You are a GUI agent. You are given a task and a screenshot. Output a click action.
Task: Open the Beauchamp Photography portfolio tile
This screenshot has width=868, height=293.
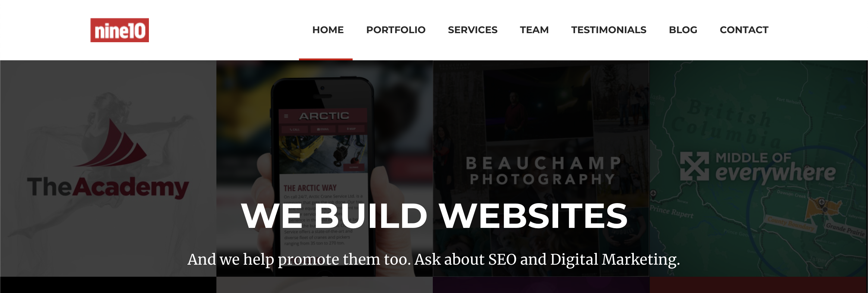coord(541,169)
